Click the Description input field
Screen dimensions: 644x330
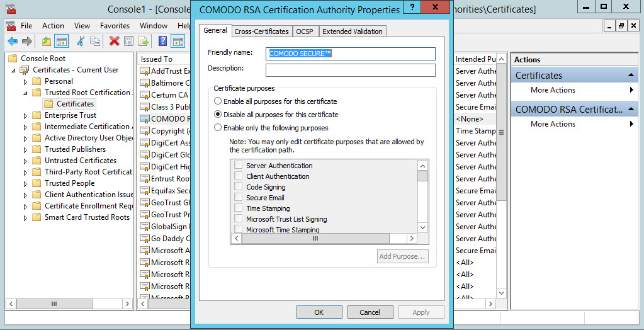(x=351, y=70)
